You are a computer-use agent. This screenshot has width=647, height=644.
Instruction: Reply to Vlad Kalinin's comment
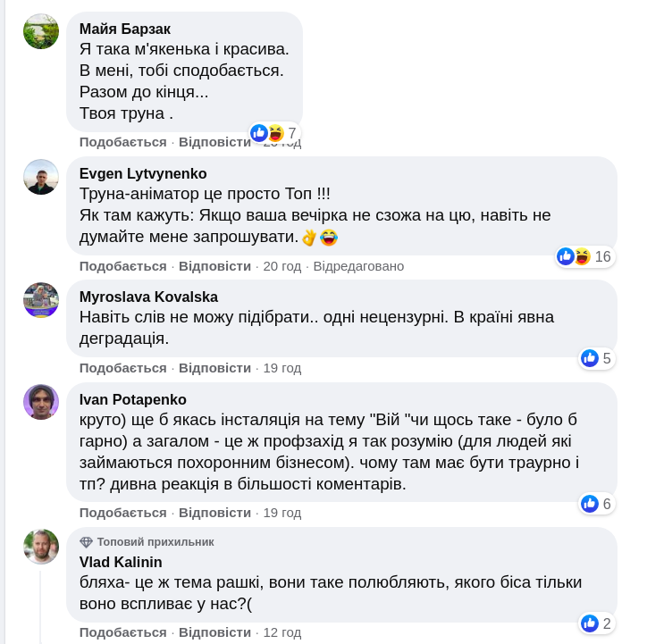point(214,632)
